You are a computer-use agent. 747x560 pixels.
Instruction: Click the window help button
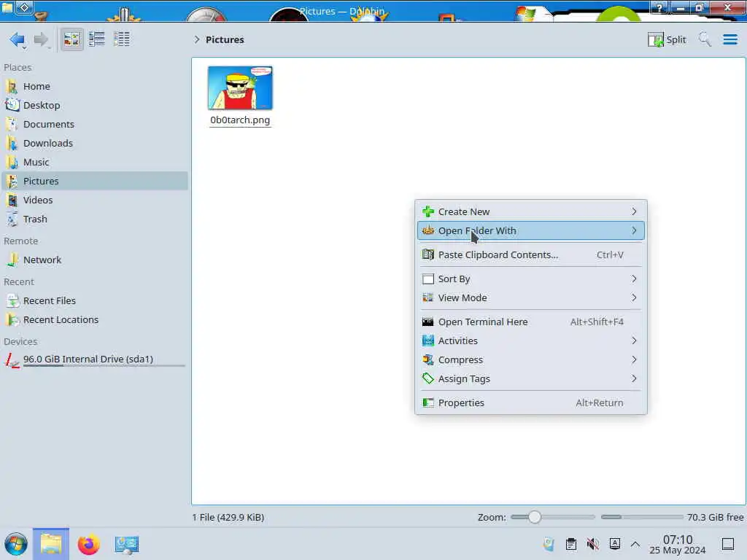coord(659,7)
